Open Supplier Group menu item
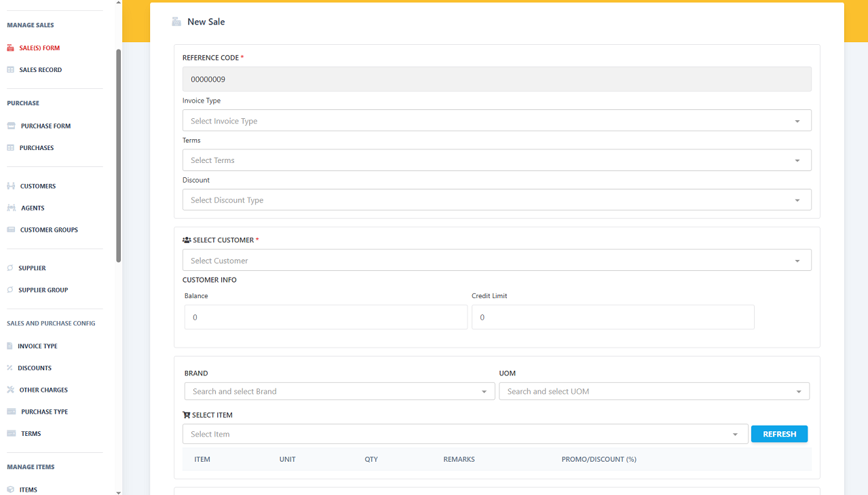The image size is (868, 495). point(43,290)
